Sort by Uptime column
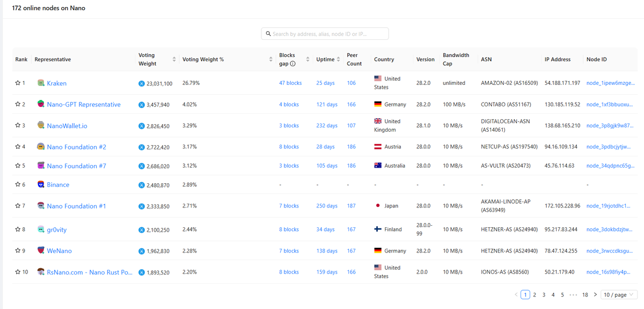This screenshot has width=644, height=309. [x=338, y=59]
